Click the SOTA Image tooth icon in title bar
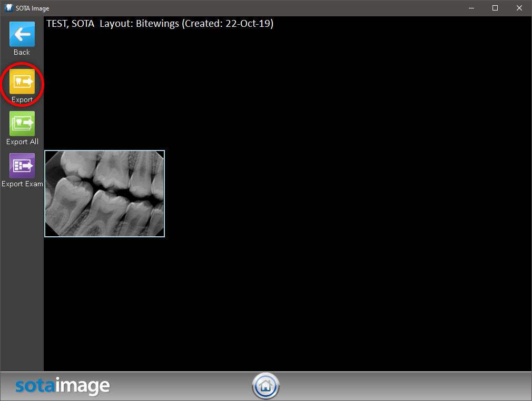This screenshot has width=532, height=401. 8,8
